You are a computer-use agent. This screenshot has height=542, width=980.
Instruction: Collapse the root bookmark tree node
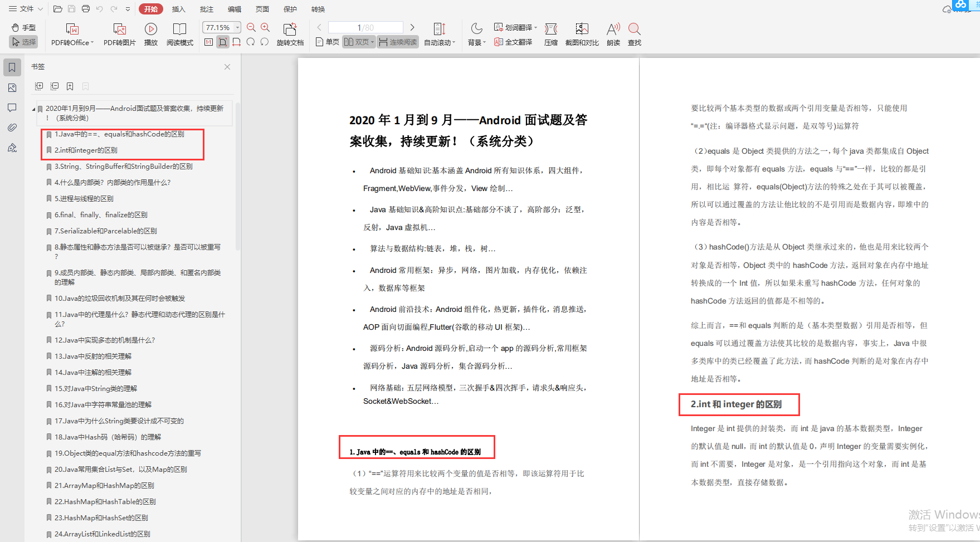click(x=34, y=109)
